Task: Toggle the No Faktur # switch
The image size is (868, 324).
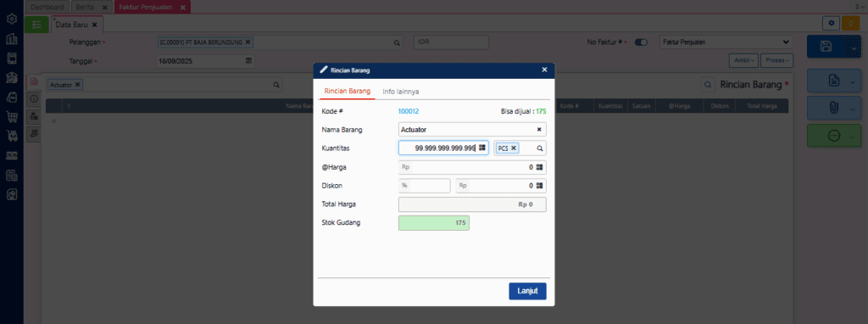Action: click(x=641, y=42)
